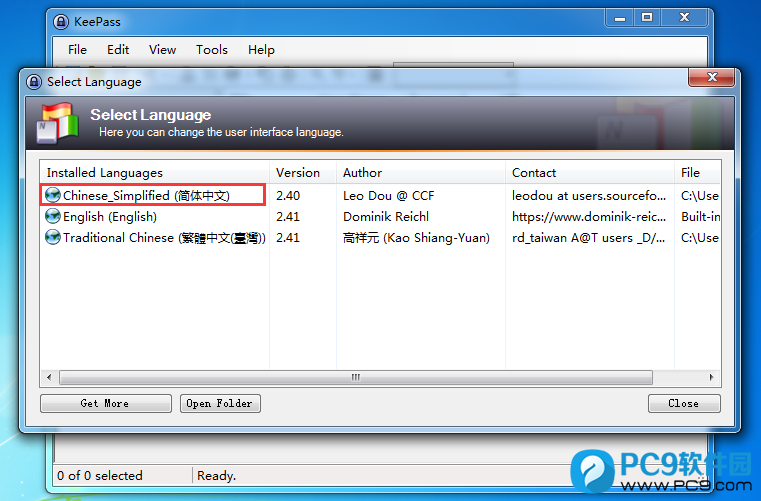Open the Tools menu in KeePass
761x501 pixels.
pos(212,50)
